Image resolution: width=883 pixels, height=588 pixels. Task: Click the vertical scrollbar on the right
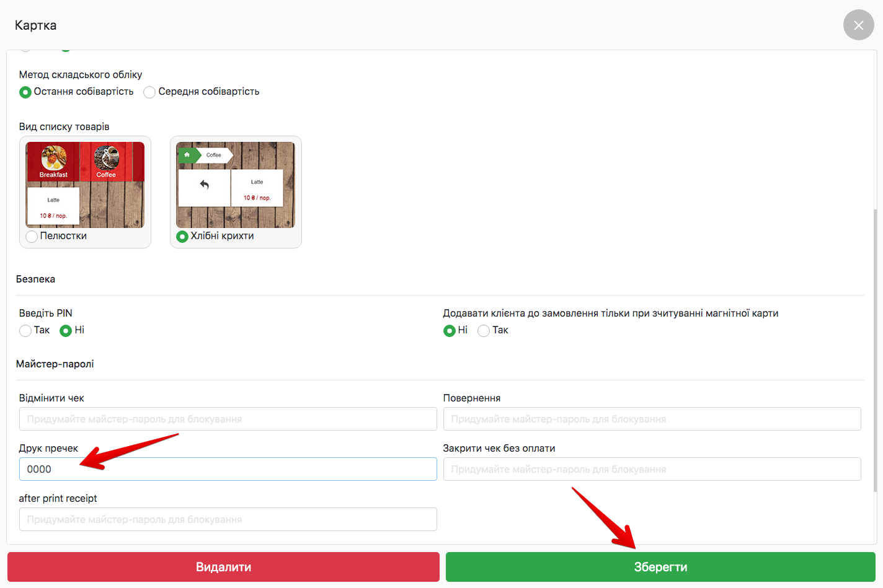click(x=875, y=347)
